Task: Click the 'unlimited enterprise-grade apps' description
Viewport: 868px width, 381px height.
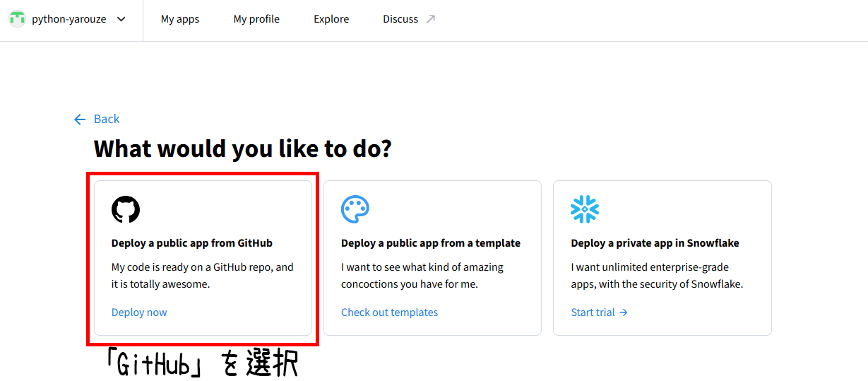Action: tap(657, 276)
